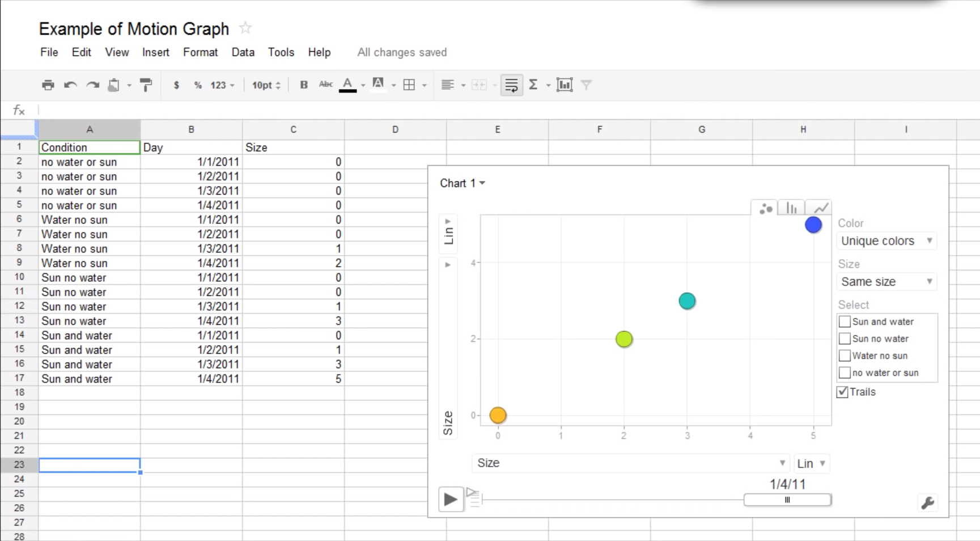
Task: Apply currency format with the dollar icon
Action: coord(176,84)
